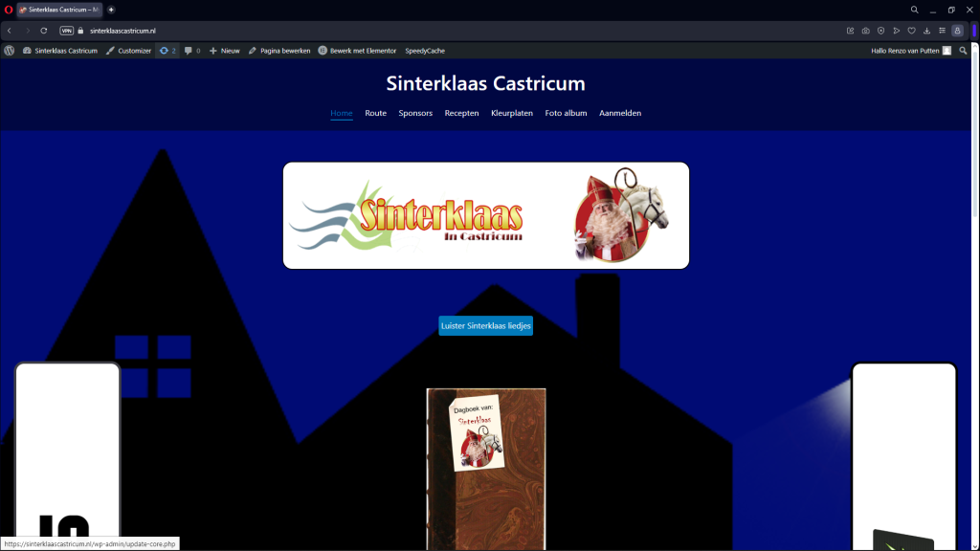
Task: Open the downloads panel icon
Action: pos(927,30)
